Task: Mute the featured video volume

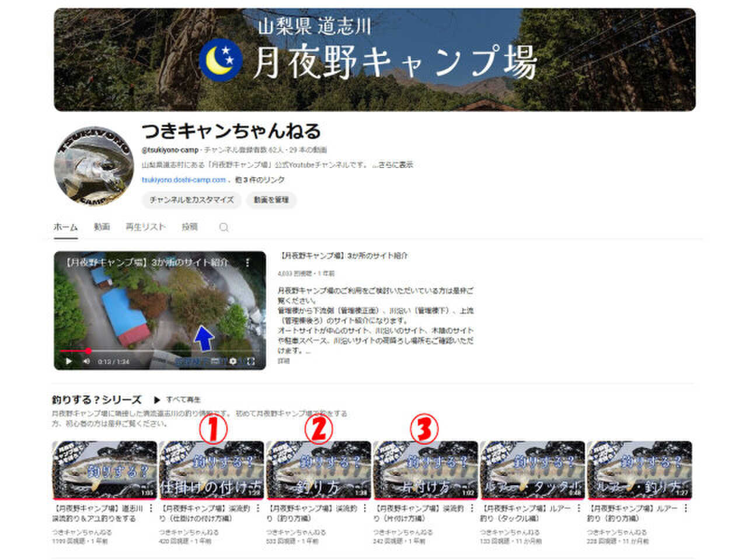Action: pyautogui.click(x=86, y=361)
